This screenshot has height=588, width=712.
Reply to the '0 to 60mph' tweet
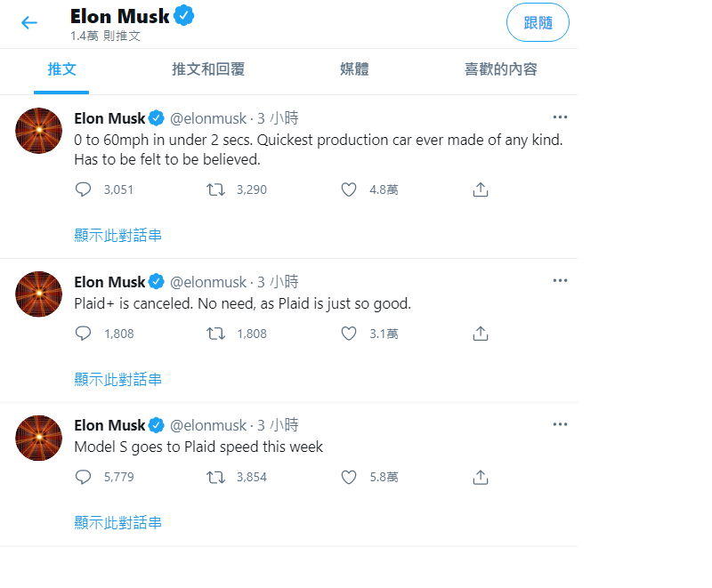84,189
